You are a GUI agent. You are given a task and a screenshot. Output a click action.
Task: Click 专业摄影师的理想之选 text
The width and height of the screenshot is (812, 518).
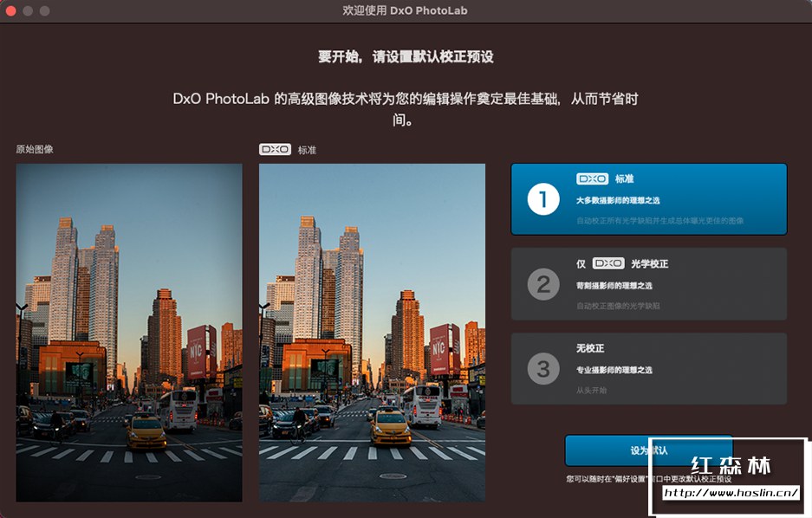pyautogui.click(x=614, y=370)
